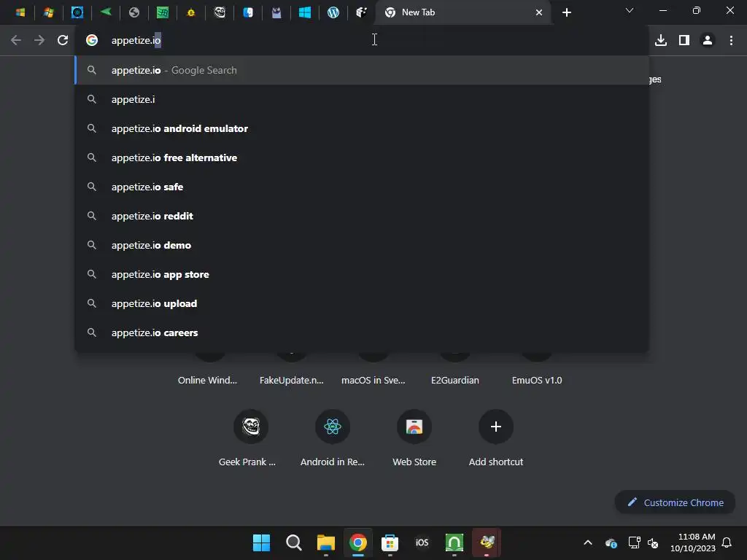The image size is (747, 560).
Task: Choose 'appetize.io upload' suggestion
Action: tap(362, 303)
